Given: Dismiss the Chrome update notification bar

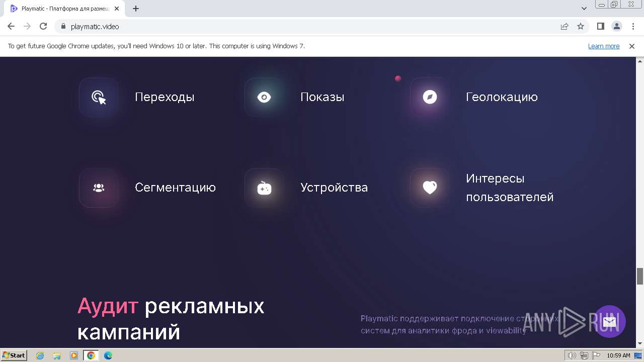Looking at the screenshot, I should pyautogui.click(x=632, y=46).
